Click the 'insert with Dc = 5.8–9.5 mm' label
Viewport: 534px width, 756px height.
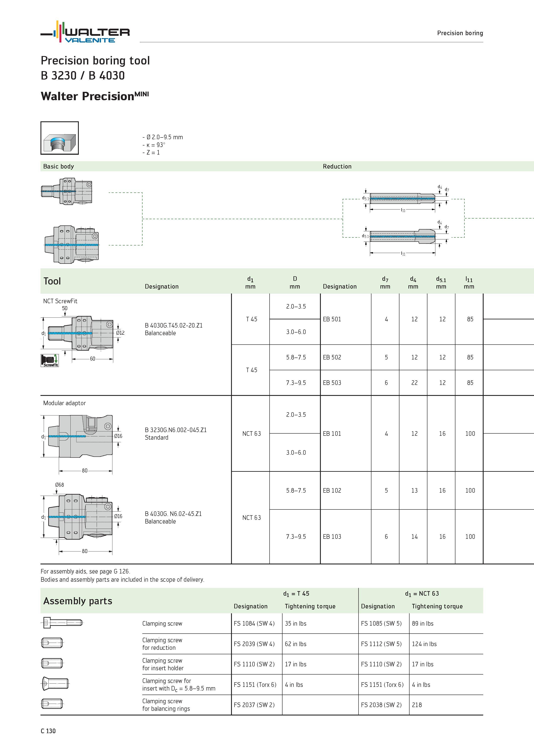tap(179, 689)
